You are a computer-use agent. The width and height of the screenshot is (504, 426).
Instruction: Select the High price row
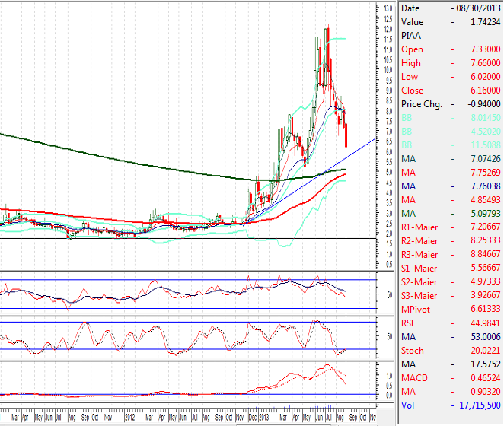coord(449,63)
